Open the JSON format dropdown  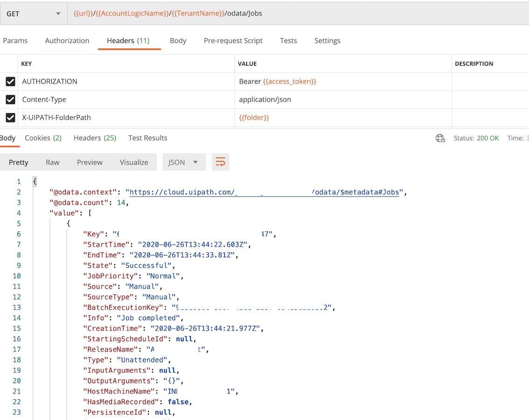click(184, 162)
